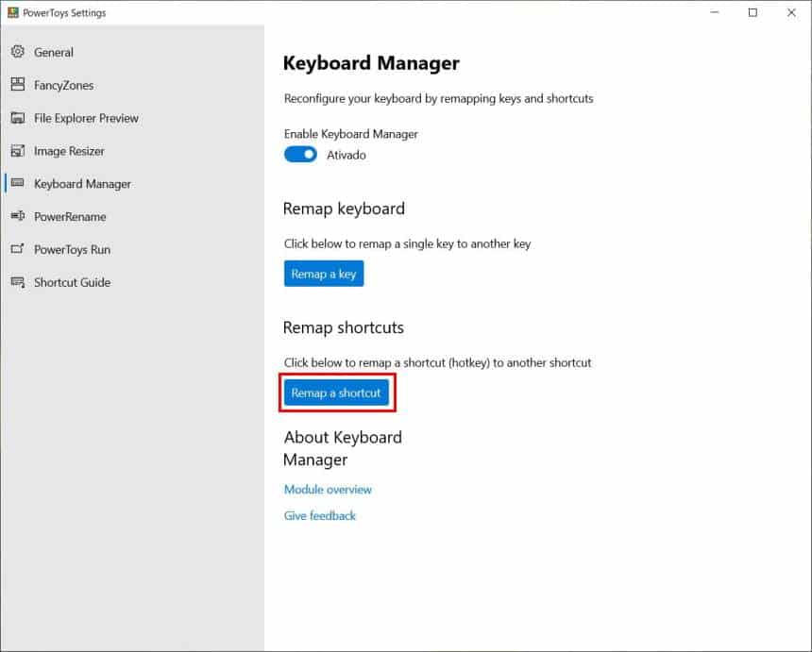The height and width of the screenshot is (652, 812).
Task: Click the Remap a key button
Action: [x=324, y=274]
